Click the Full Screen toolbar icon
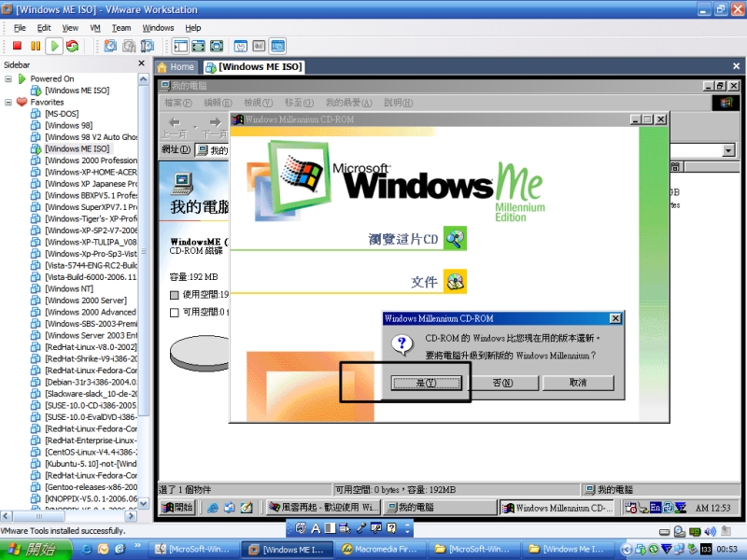Viewport: 747px width, 560px height. [217, 46]
